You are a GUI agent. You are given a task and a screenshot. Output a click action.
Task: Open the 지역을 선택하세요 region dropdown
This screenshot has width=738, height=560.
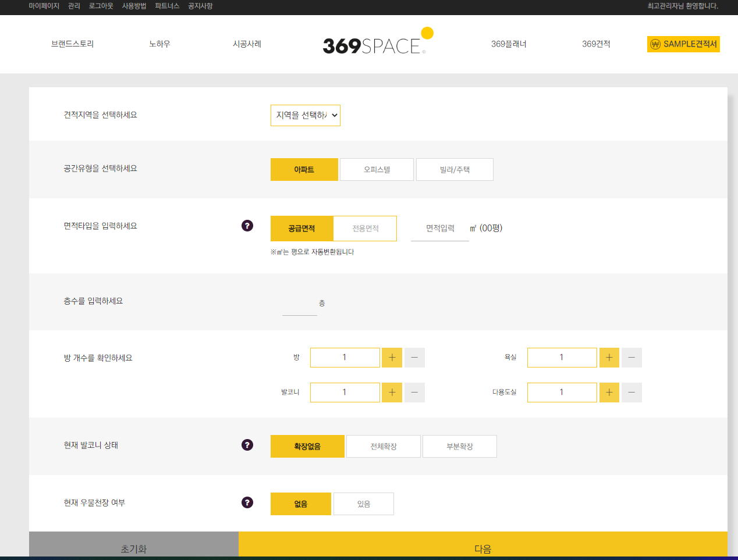[306, 115]
